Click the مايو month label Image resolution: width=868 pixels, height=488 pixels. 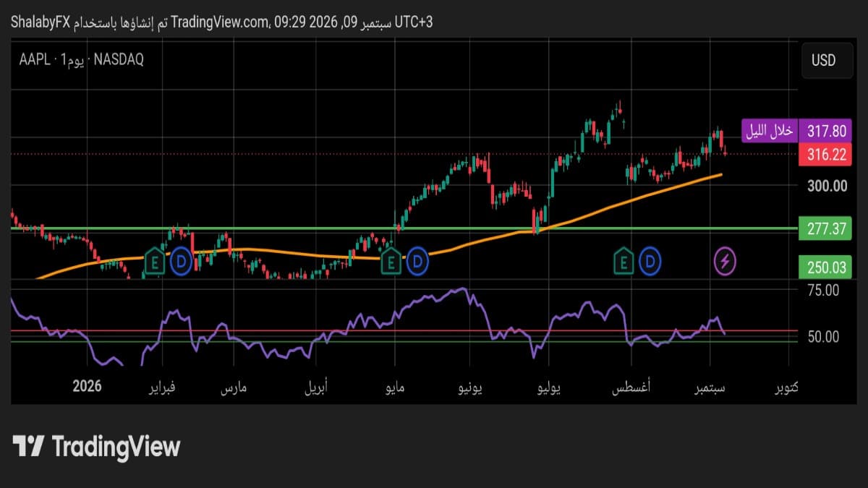tap(396, 389)
